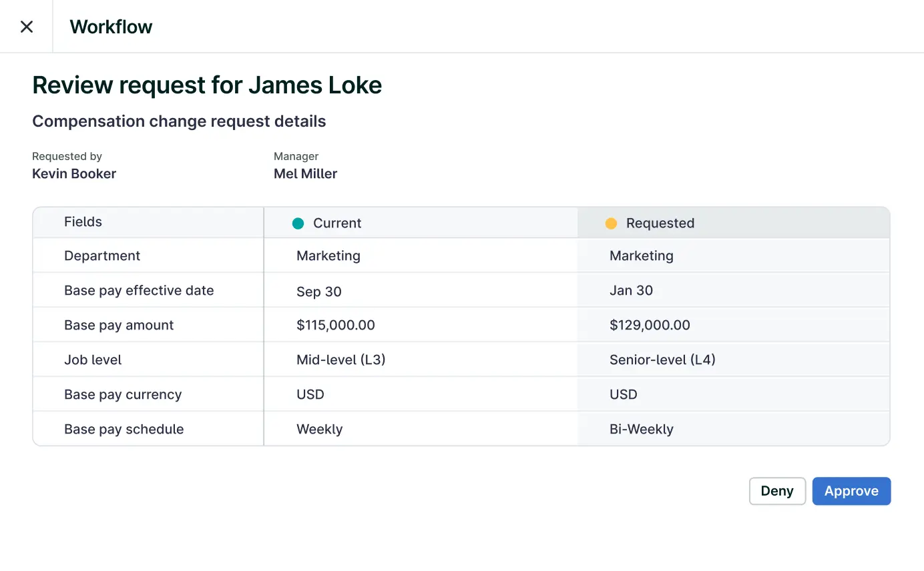
Task: Click the requested Bi-Weekly schedule value
Action: click(642, 429)
